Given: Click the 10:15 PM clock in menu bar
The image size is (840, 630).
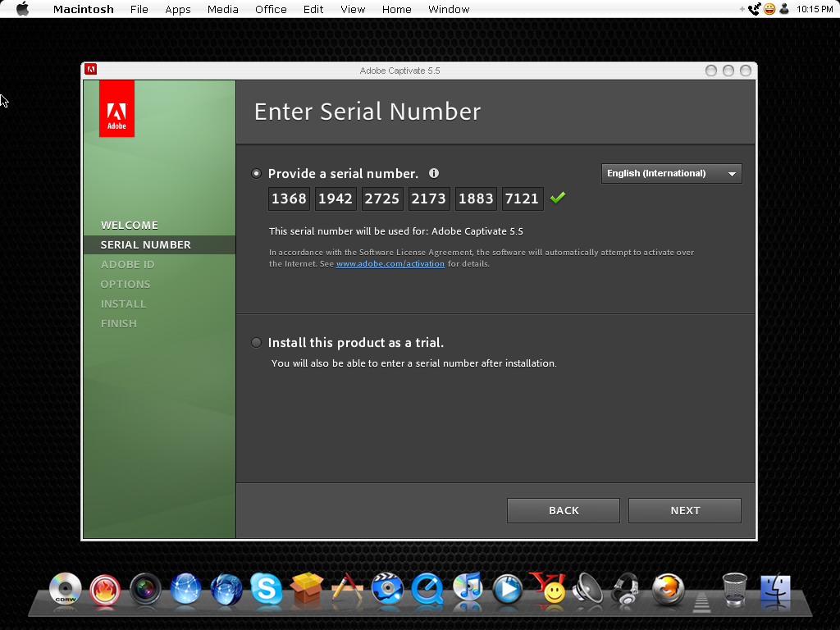Looking at the screenshot, I should coord(815,9).
